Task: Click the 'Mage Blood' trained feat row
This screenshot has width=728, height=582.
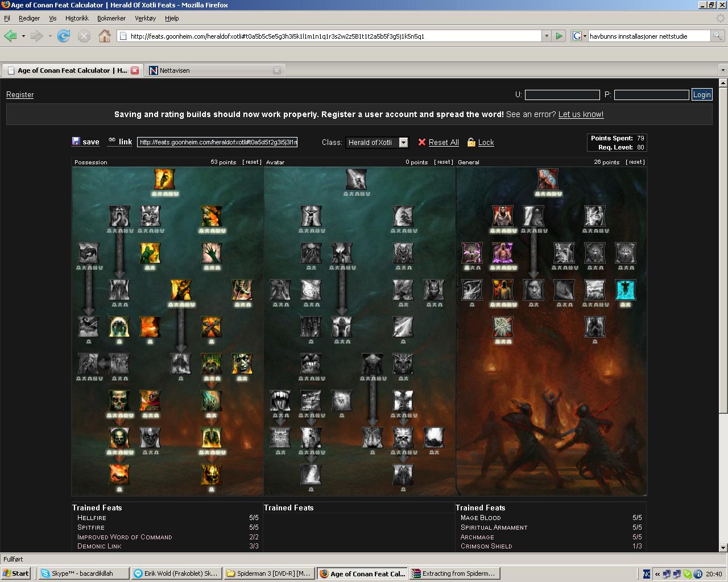Action: pos(551,518)
